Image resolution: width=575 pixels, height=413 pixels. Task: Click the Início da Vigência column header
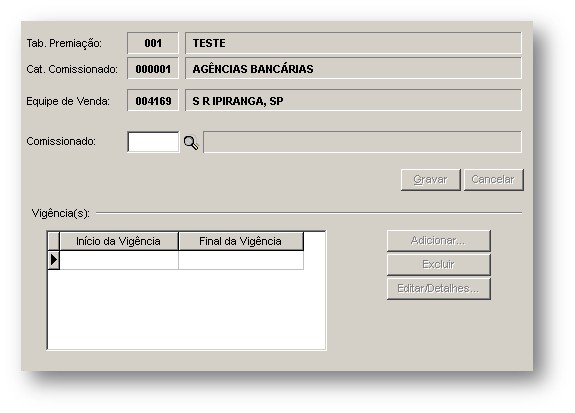click(x=119, y=241)
